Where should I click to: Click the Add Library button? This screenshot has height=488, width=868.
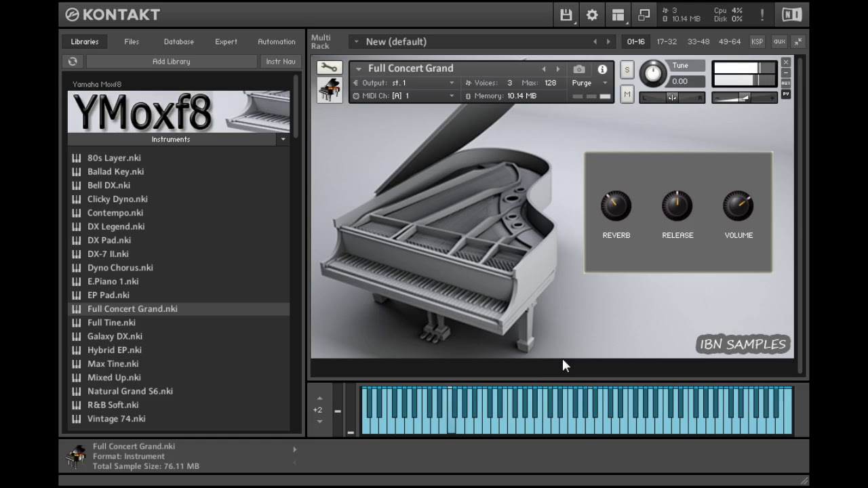172,61
